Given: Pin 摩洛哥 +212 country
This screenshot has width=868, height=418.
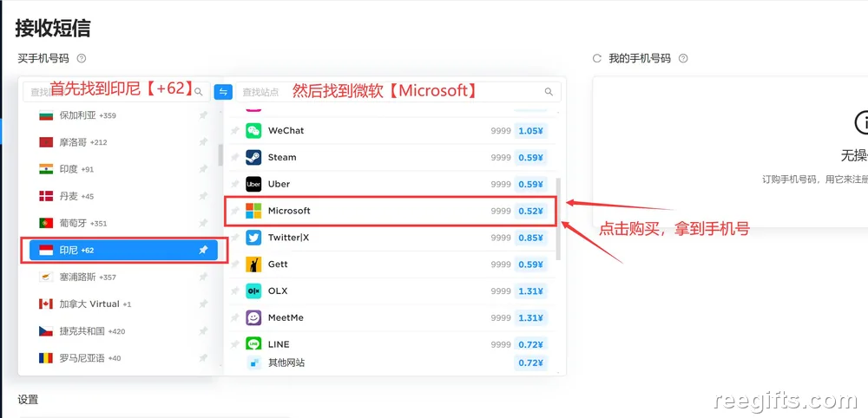Looking at the screenshot, I should tap(203, 142).
